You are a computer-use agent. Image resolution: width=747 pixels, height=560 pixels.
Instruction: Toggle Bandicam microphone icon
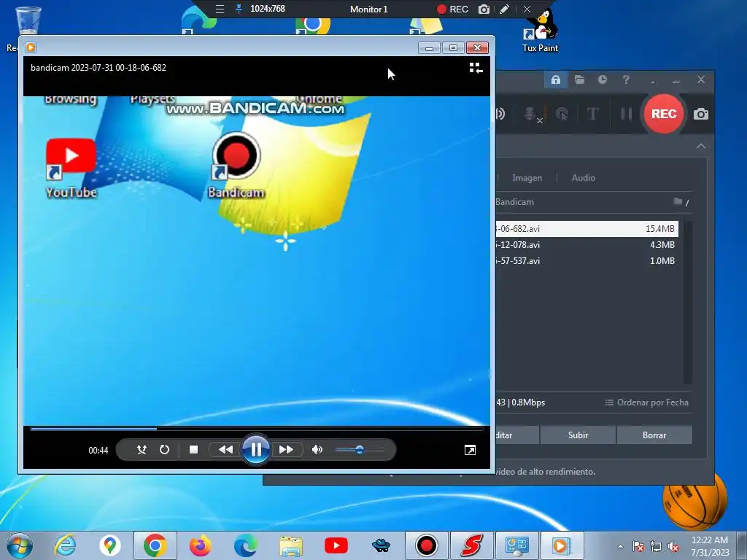pyautogui.click(x=530, y=114)
